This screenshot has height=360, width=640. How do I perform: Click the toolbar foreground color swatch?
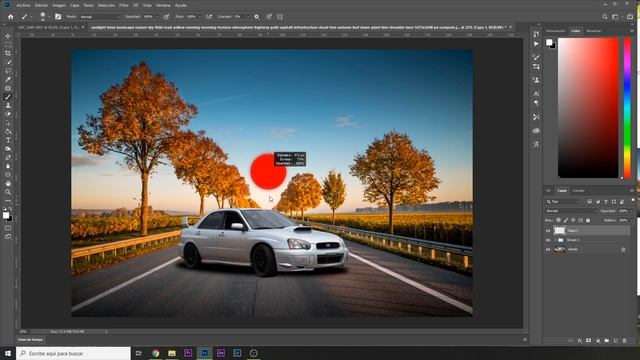tap(6, 215)
